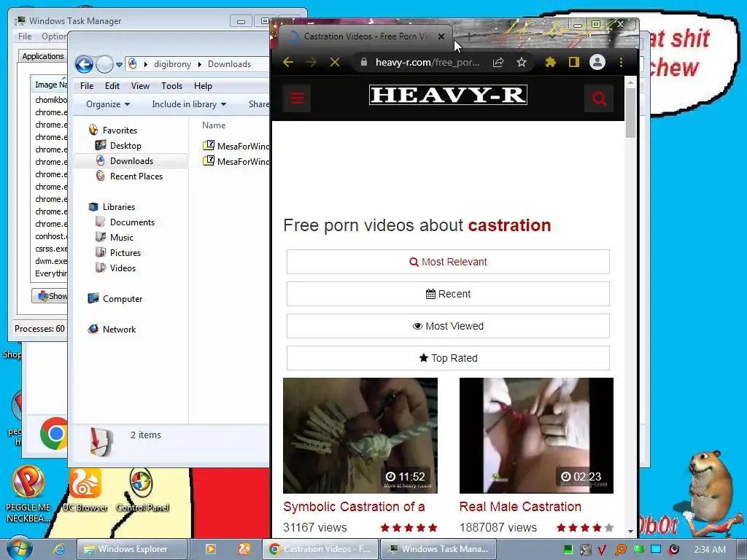
Task: Bookmark this page with the star icon
Action: click(x=522, y=63)
